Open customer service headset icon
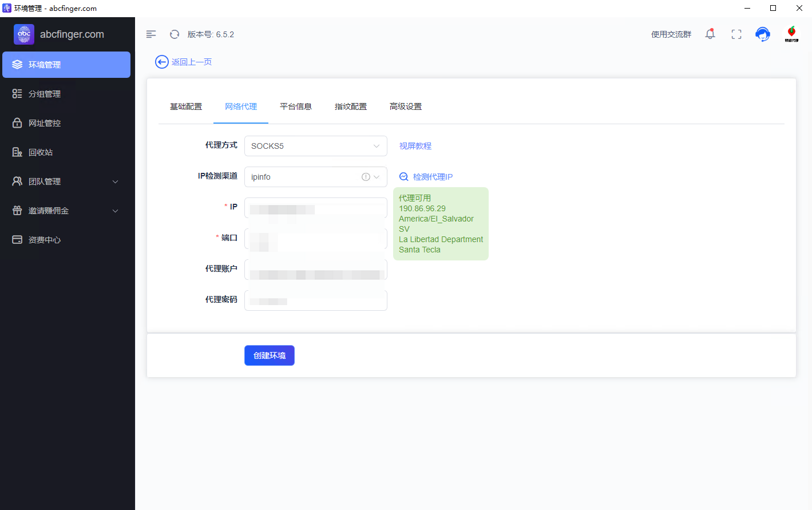The height and width of the screenshot is (510, 812). point(762,34)
